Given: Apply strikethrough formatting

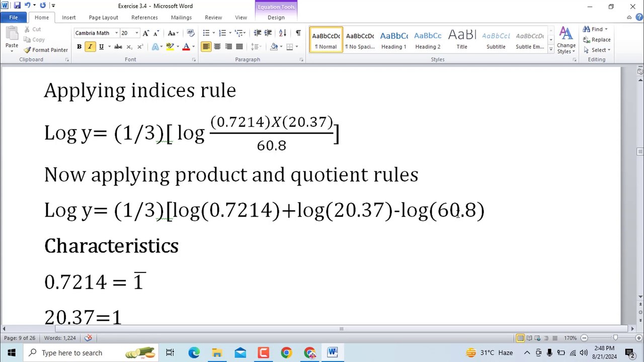Looking at the screenshot, I should click(118, 47).
